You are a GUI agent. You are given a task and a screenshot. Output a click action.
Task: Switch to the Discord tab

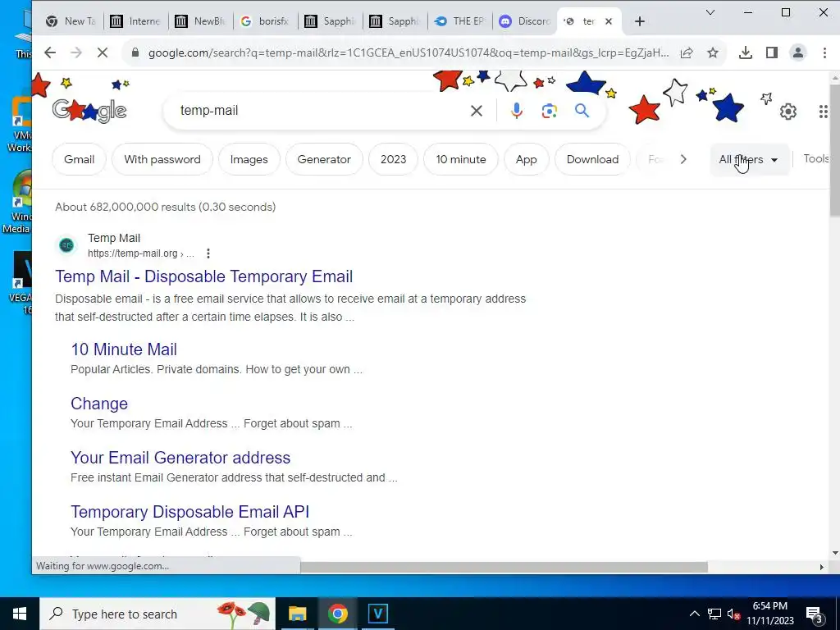pyautogui.click(x=524, y=21)
